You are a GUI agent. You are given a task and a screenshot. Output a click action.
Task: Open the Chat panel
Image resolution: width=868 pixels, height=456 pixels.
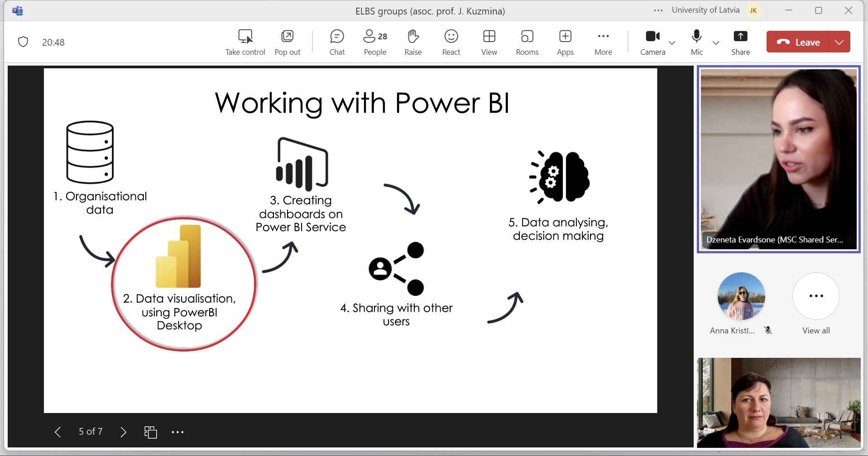coord(337,43)
